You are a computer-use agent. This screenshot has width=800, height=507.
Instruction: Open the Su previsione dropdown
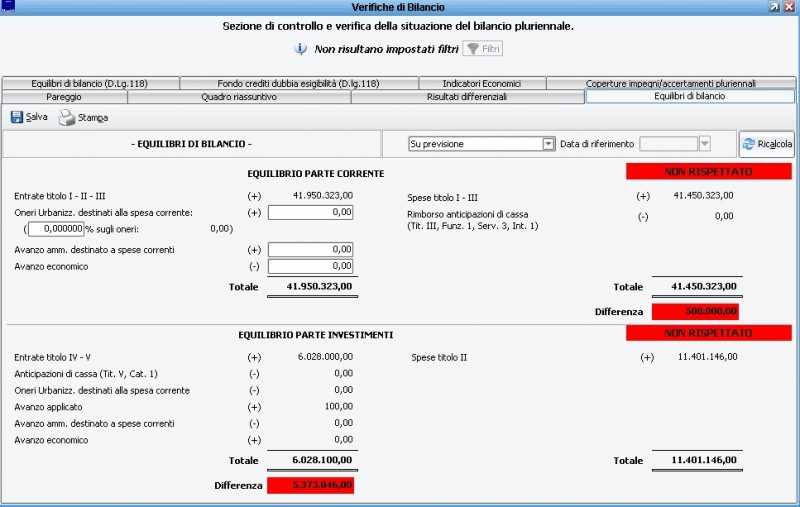[x=548, y=144]
